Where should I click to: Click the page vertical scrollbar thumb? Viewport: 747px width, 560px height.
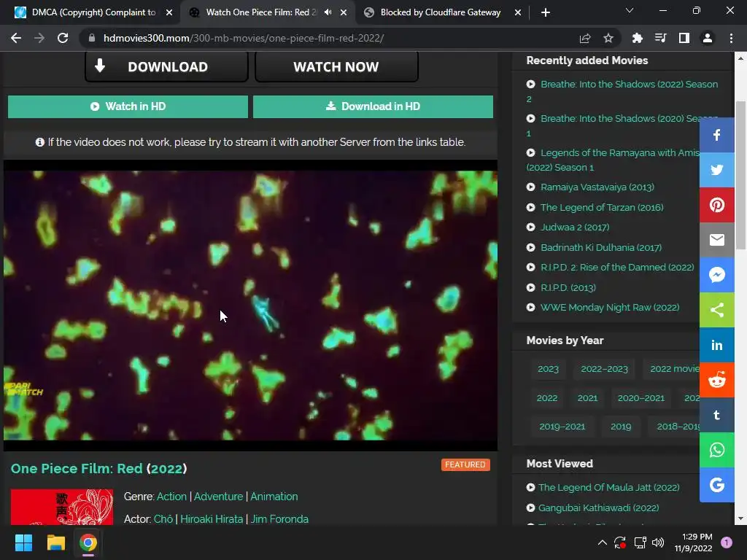tap(740, 175)
